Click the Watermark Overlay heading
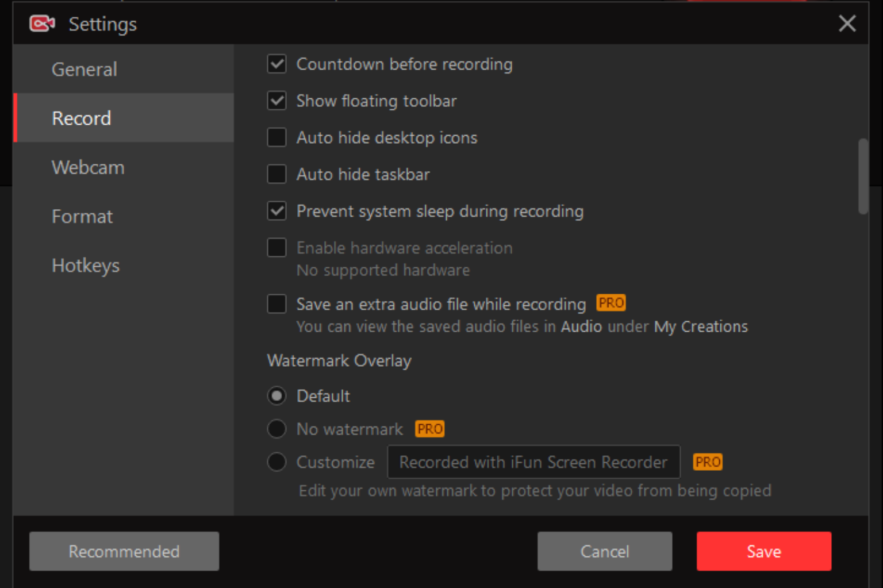The image size is (883, 588). coord(339,360)
